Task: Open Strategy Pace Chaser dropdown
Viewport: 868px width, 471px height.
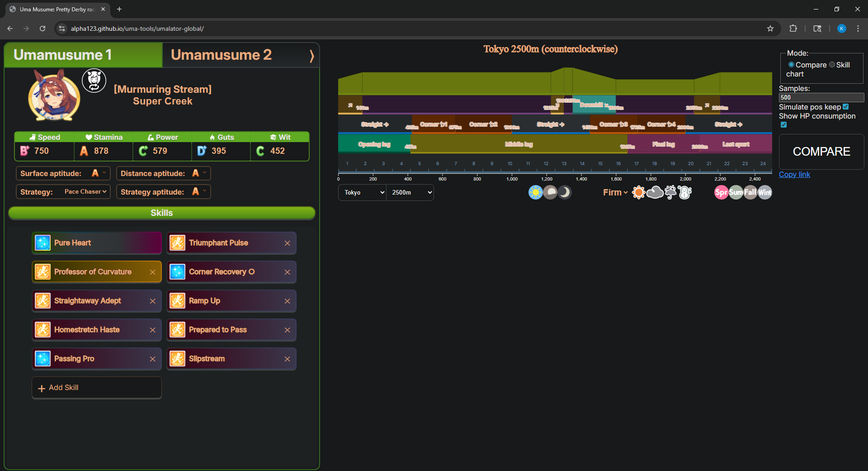Action: (x=85, y=191)
